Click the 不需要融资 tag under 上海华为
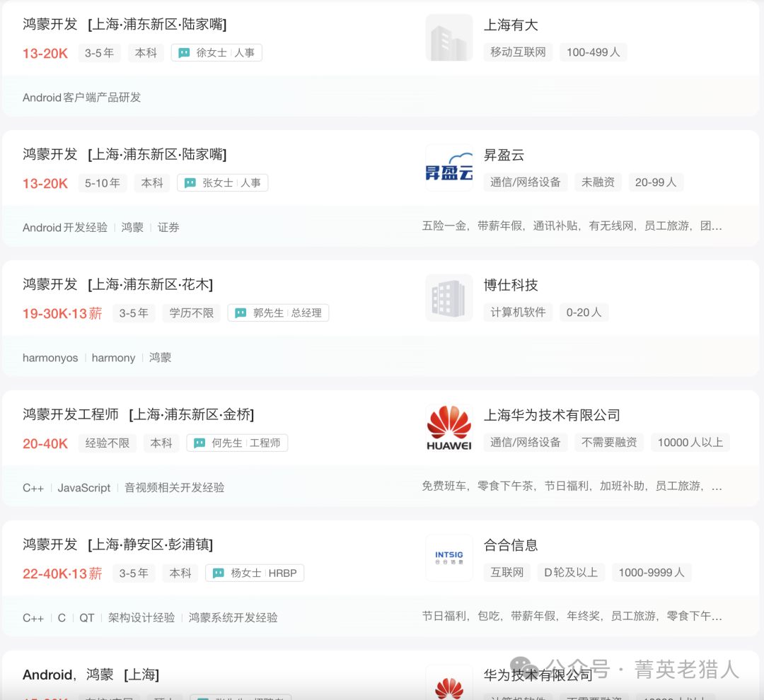 (x=609, y=443)
